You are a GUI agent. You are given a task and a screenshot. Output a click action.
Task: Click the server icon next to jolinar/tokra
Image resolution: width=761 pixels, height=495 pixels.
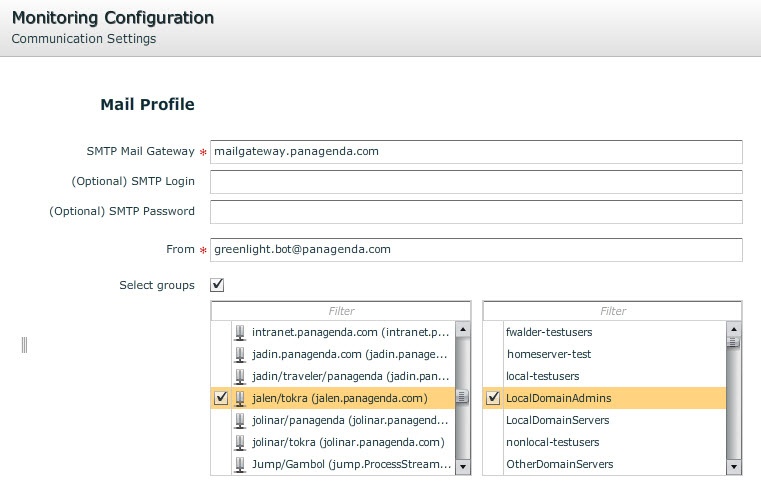[240, 442]
